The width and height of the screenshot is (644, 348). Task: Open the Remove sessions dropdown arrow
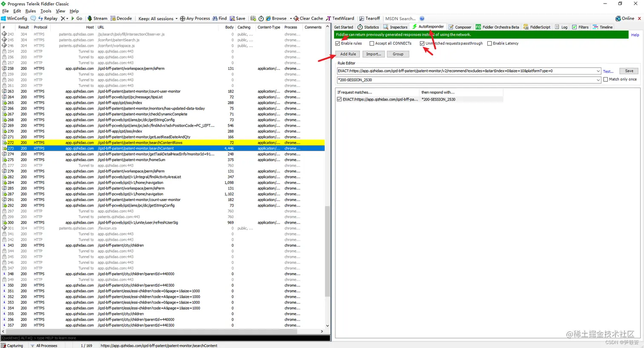(x=67, y=18)
